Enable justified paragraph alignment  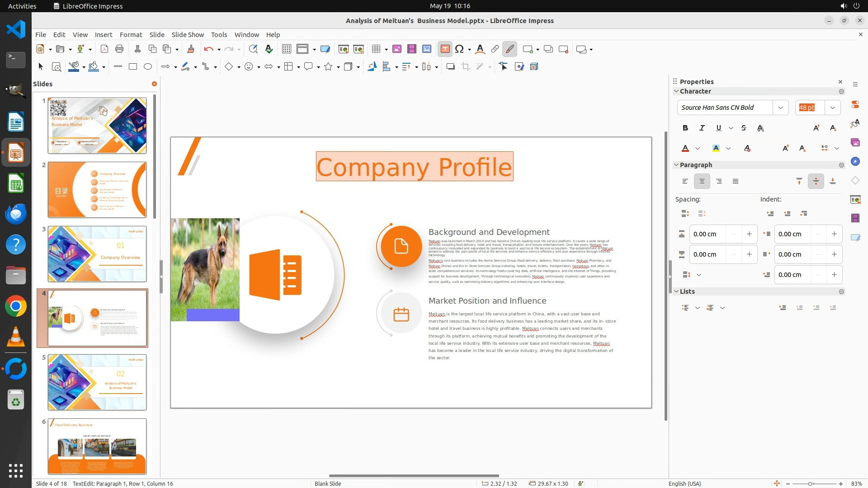tap(736, 182)
